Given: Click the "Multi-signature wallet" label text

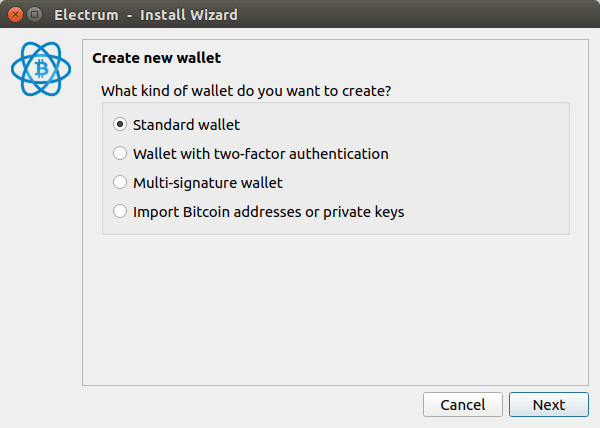Looking at the screenshot, I should [x=207, y=183].
